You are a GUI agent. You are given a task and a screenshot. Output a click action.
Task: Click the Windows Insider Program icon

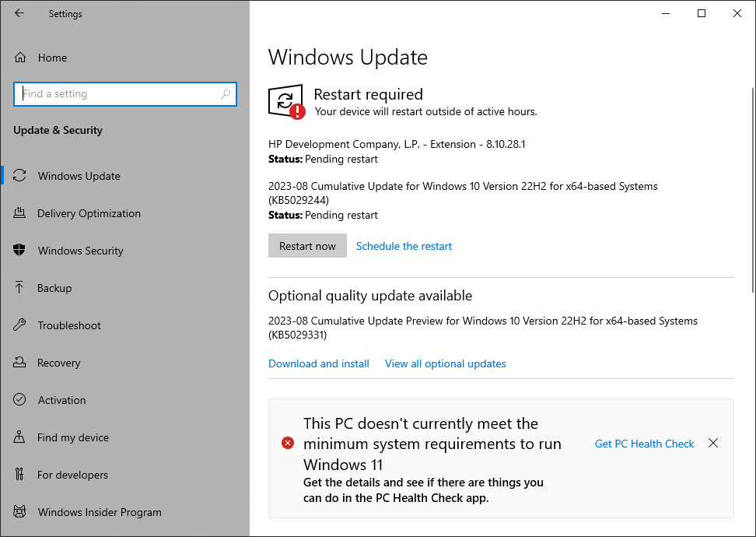tap(20, 512)
